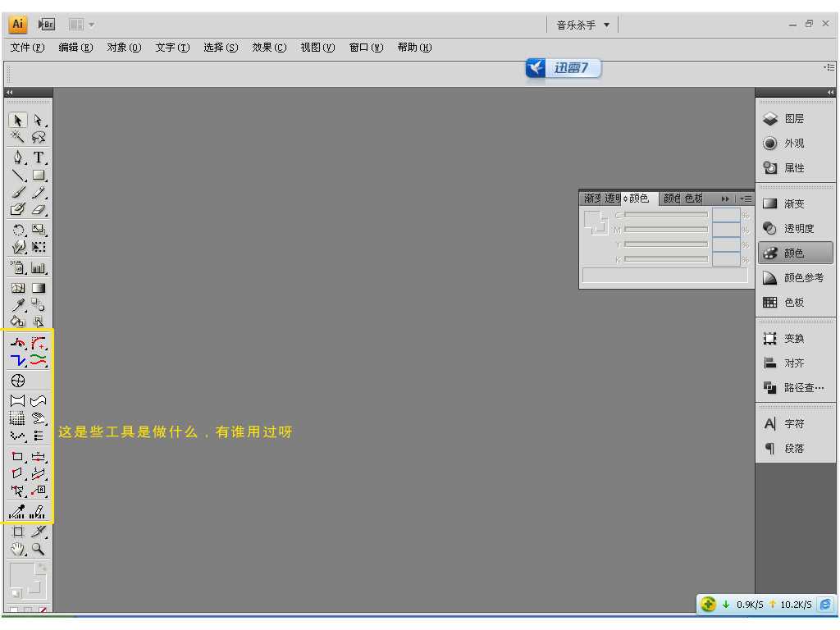Activate the Zoom magnifier tool
The image size is (840, 630).
point(38,549)
